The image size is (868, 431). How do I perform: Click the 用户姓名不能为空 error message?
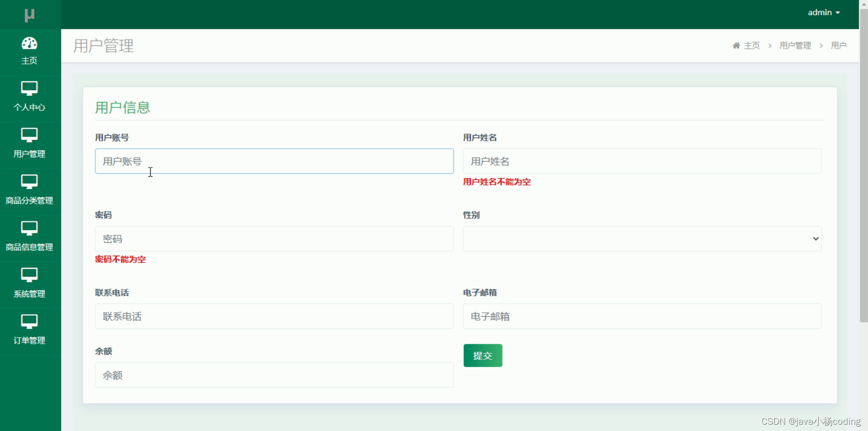click(497, 182)
